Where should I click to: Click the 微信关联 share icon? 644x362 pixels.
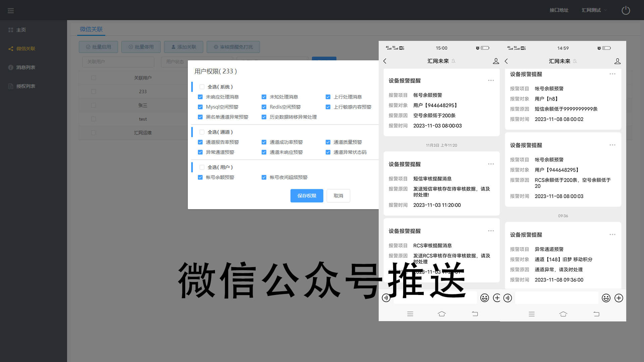pos(11,49)
